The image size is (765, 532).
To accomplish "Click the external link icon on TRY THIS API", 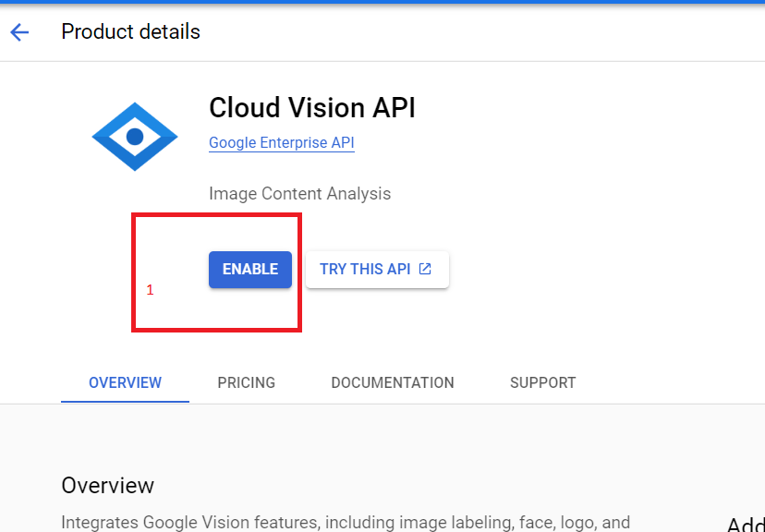I will point(425,269).
